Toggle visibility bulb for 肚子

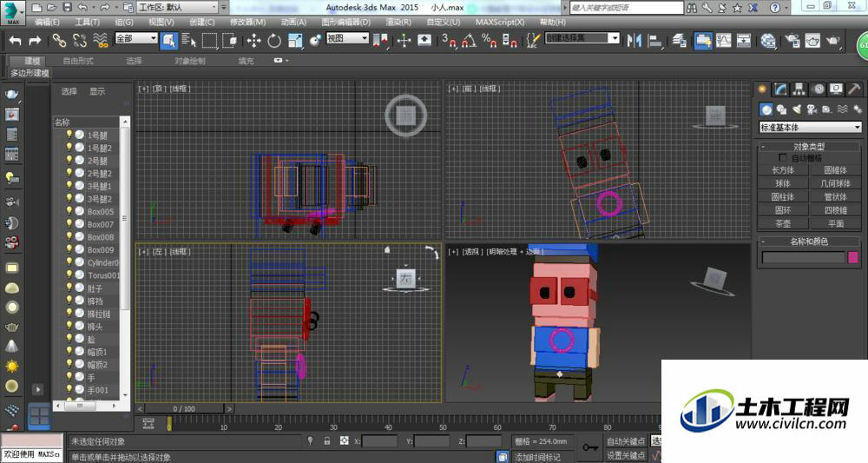69,288
